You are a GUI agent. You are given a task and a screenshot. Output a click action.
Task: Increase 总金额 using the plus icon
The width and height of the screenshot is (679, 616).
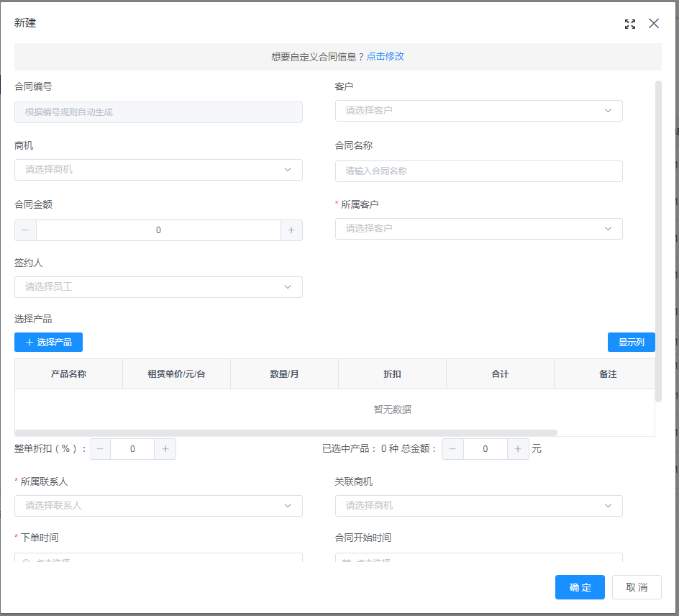coord(517,449)
